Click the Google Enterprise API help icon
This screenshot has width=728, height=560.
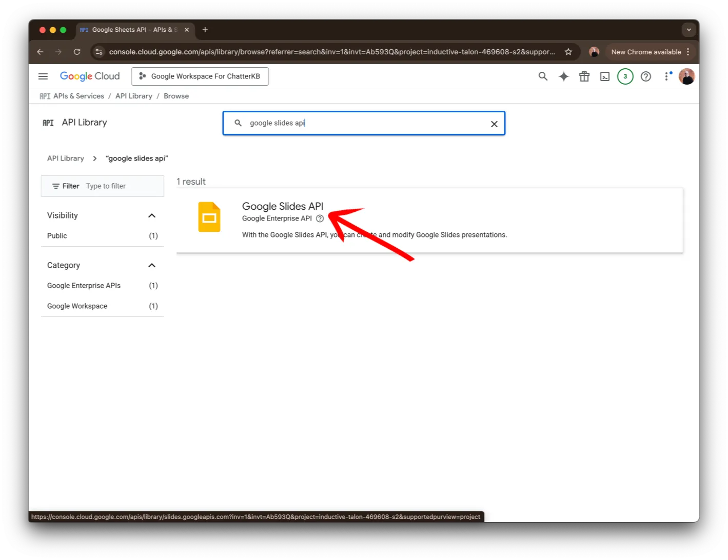point(320,218)
